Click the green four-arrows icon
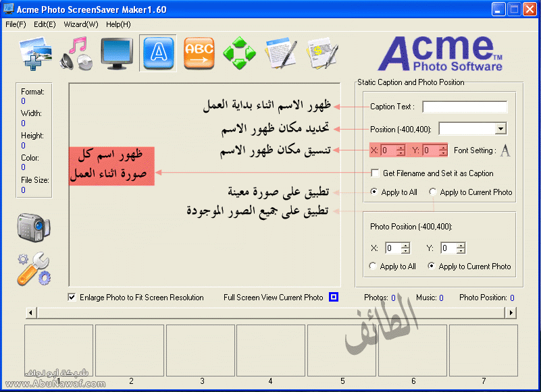541x392 pixels. 240,53
